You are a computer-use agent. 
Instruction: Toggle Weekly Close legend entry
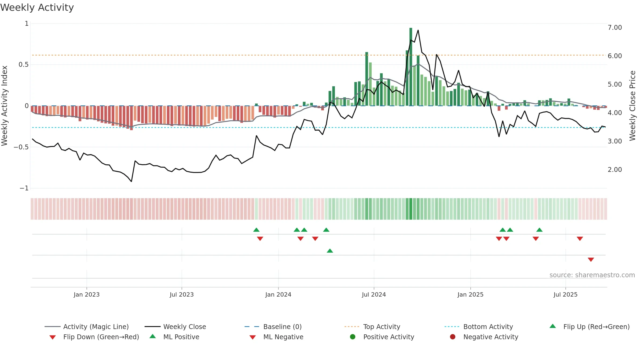175,327
